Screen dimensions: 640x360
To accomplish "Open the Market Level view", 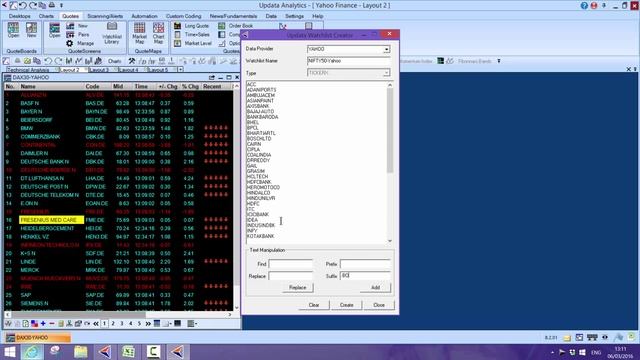I will [x=193, y=43].
